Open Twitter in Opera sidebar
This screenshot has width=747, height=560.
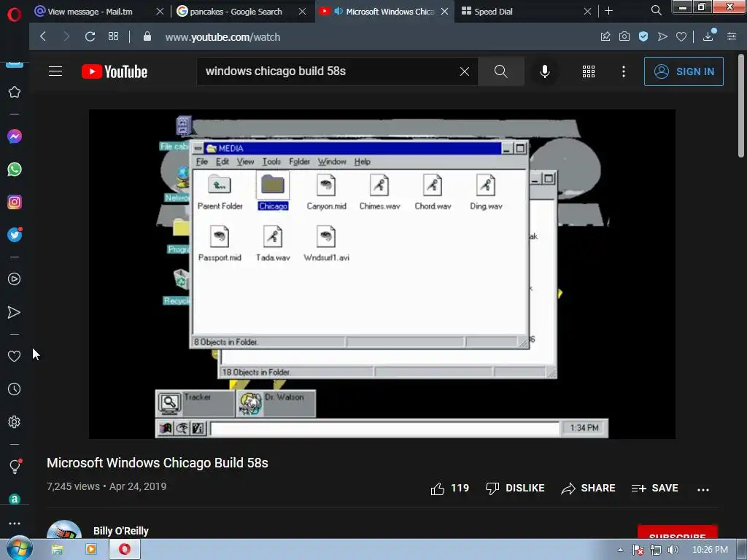[x=15, y=235]
